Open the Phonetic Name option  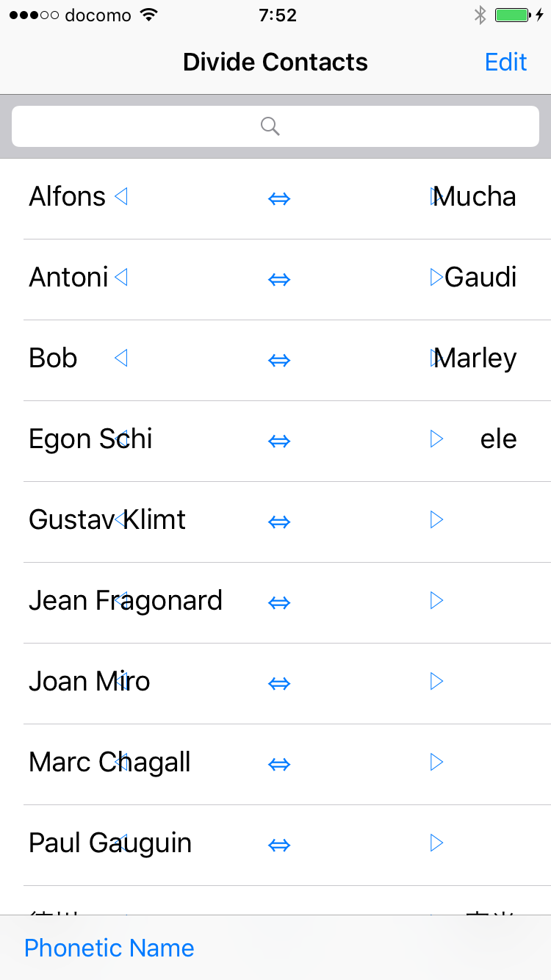click(109, 948)
